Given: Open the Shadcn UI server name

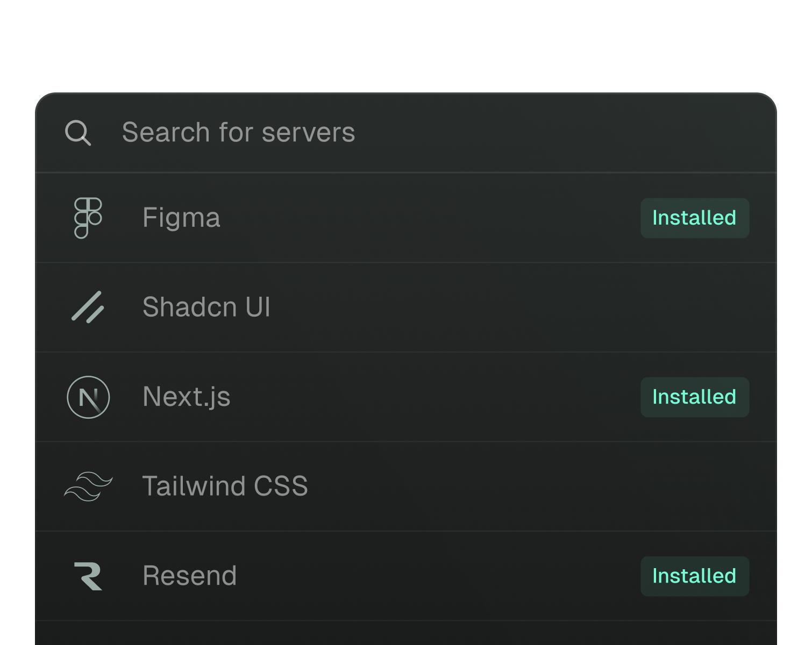Looking at the screenshot, I should click(206, 307).
